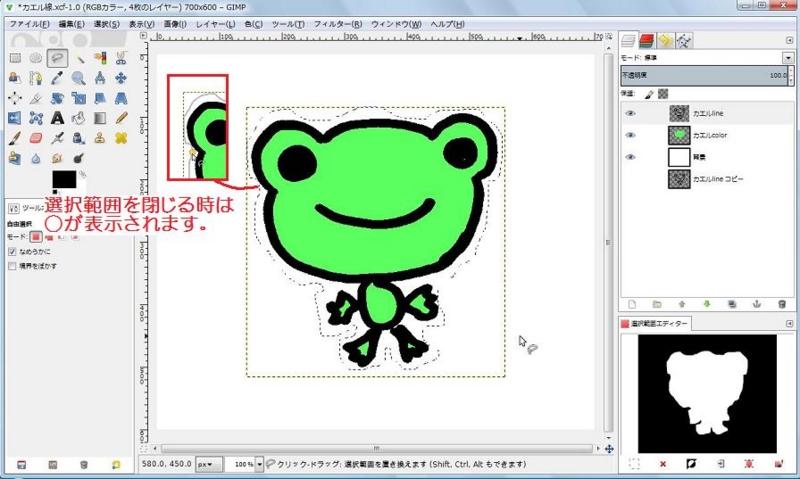Viewport: 800px width, 479px height.
Task: Select the Rectangle Select tool
Action: coord(15,58)
